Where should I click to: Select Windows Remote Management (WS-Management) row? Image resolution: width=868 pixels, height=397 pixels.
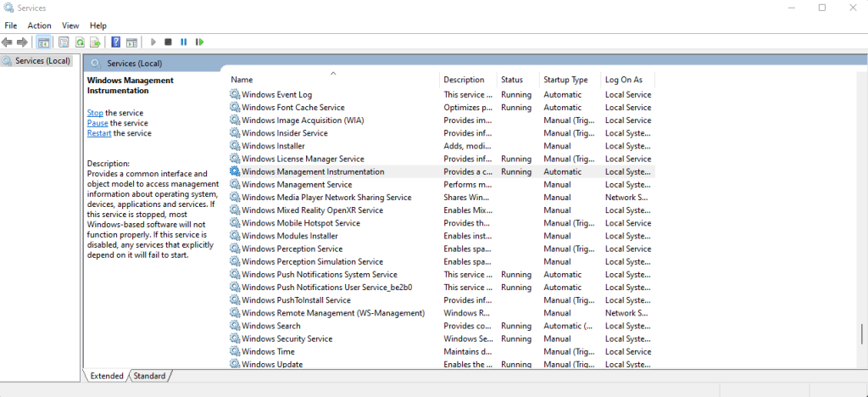442,313
